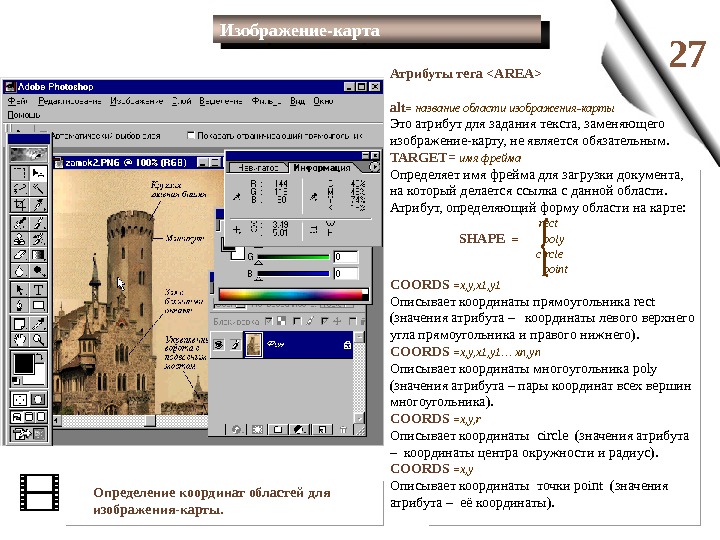The height and width of the screenshot is (540, 720).
Task: Create a new layer set folder
Action: coord(278,429)
